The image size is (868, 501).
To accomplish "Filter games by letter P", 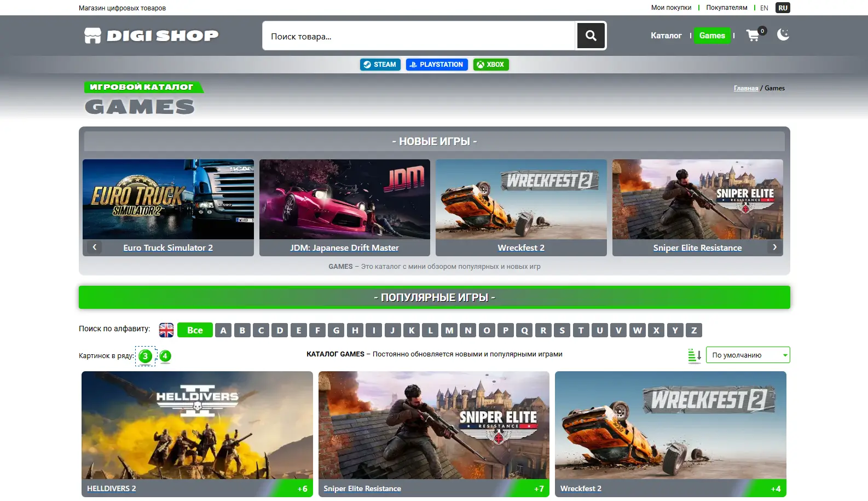I will click(x=506, y=330).
